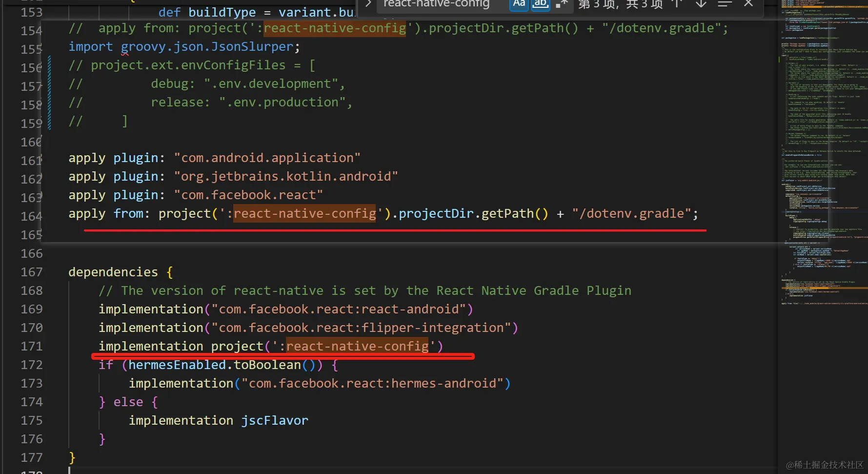Screen dimensions: 868x474
Task: Click implementation flipper-integration line
Action: tap(308, 328)
